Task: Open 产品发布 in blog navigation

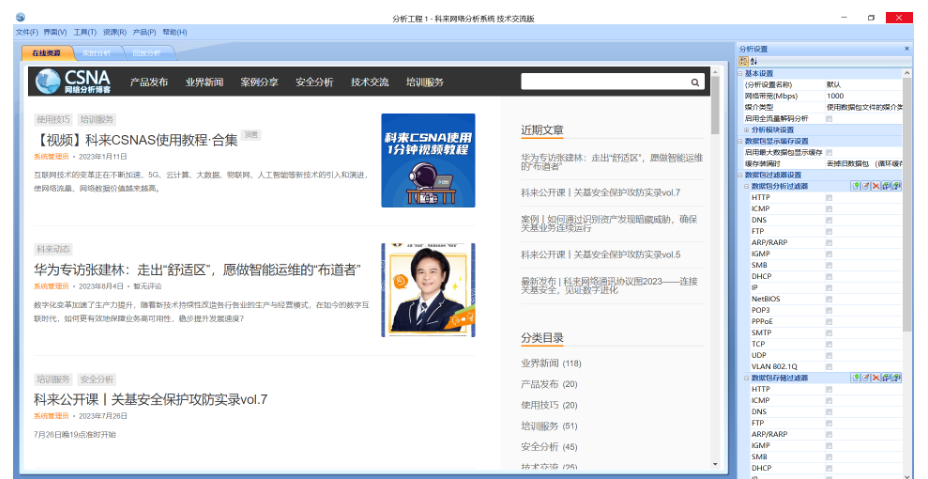Action: pyautogui.click(x=149, y=82)
